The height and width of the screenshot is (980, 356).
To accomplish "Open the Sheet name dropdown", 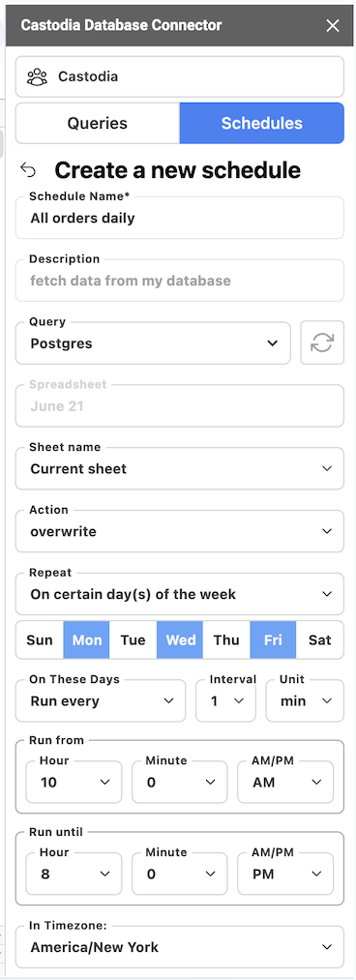I will click(180, 469).
